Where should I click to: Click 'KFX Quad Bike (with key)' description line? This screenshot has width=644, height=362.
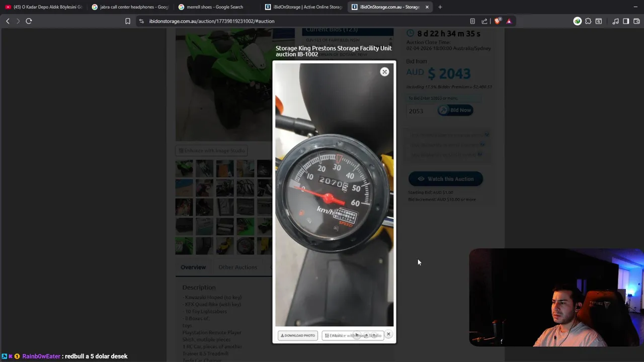click(x=213, y=305)
